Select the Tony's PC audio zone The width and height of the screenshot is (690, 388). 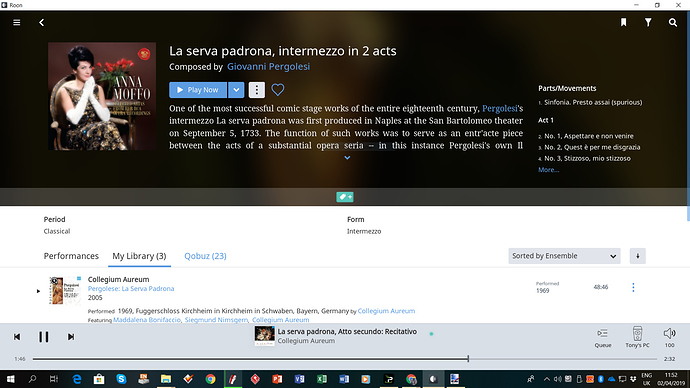point(637,338)
